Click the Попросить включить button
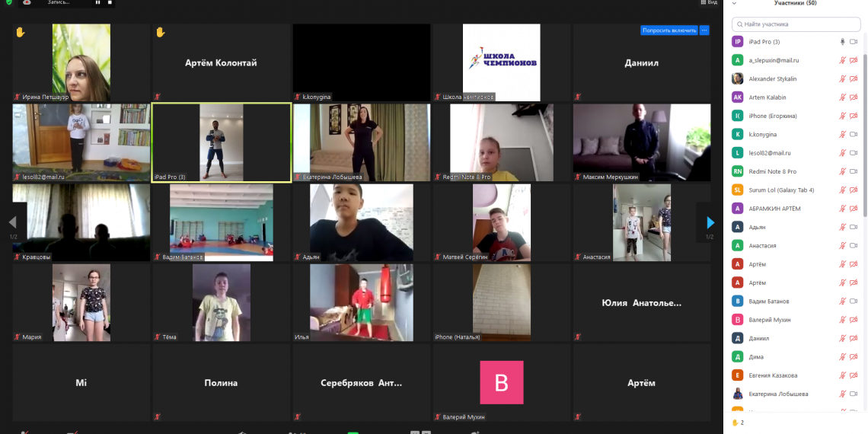 [669, 30]
